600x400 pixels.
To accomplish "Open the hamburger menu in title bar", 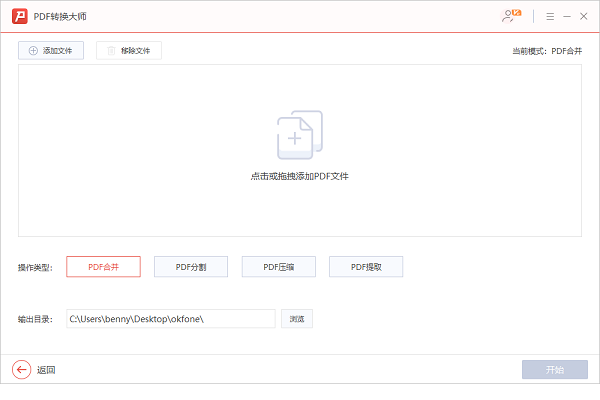I will click(549, 17).
